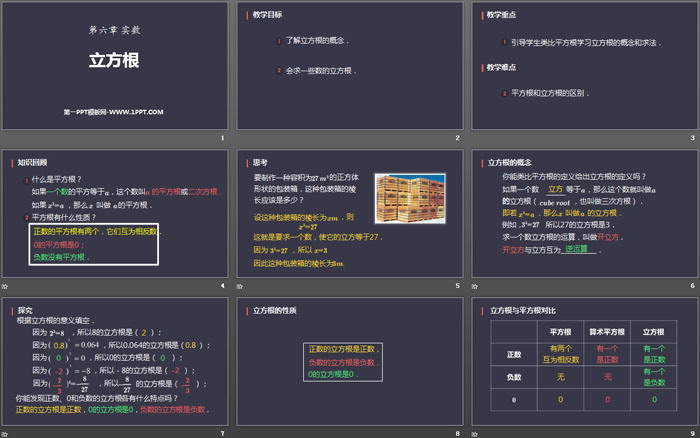Screen dimensions: 700x438
Task: Click the 第一PPT模板网 WWW.1PPT.COM link
Action: (x=114, y=113)
